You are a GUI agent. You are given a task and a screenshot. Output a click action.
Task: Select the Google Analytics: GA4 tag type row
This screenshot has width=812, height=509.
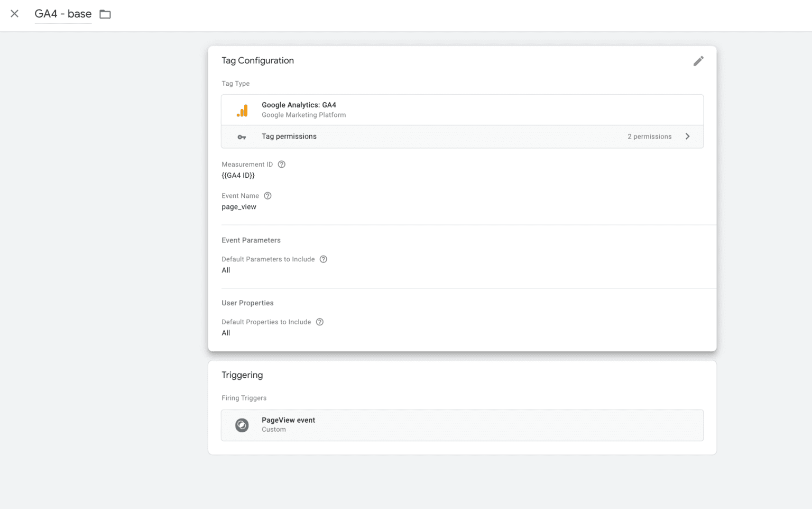(x=463, y=110)
